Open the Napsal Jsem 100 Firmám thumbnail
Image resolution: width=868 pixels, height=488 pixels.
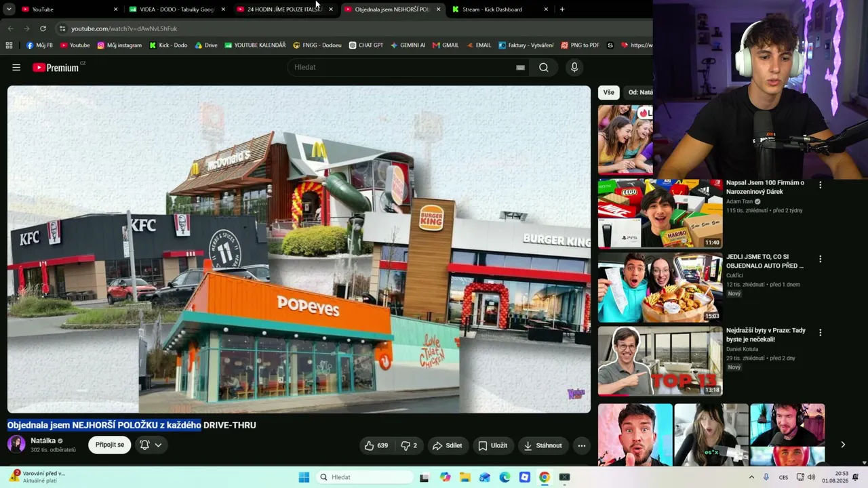(660, 213)
